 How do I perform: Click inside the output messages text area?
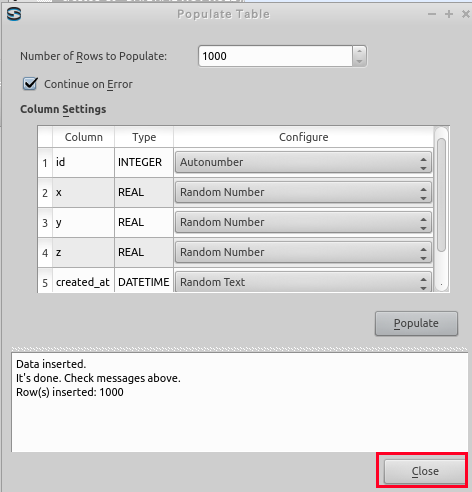click(239, 402)
